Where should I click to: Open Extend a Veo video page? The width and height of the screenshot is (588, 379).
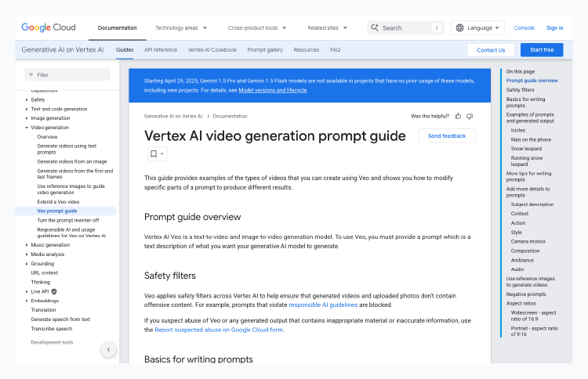click(x=58, y=201)
